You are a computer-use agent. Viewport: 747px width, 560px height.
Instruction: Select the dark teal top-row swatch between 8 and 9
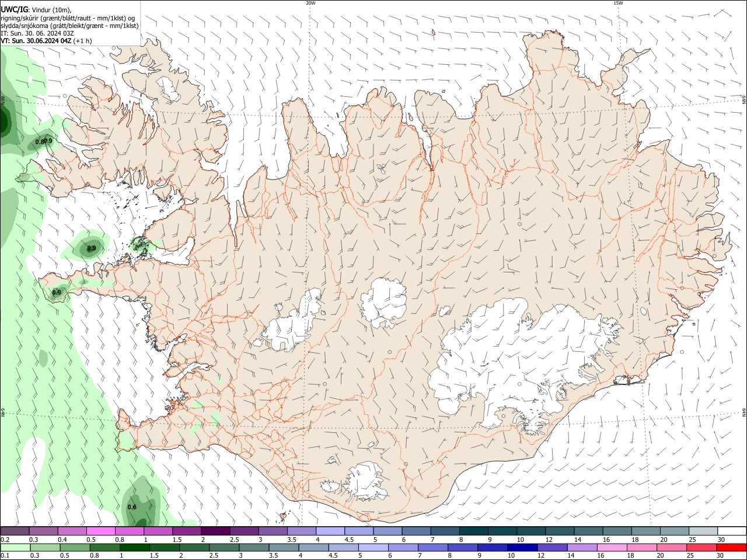point(473,531)
